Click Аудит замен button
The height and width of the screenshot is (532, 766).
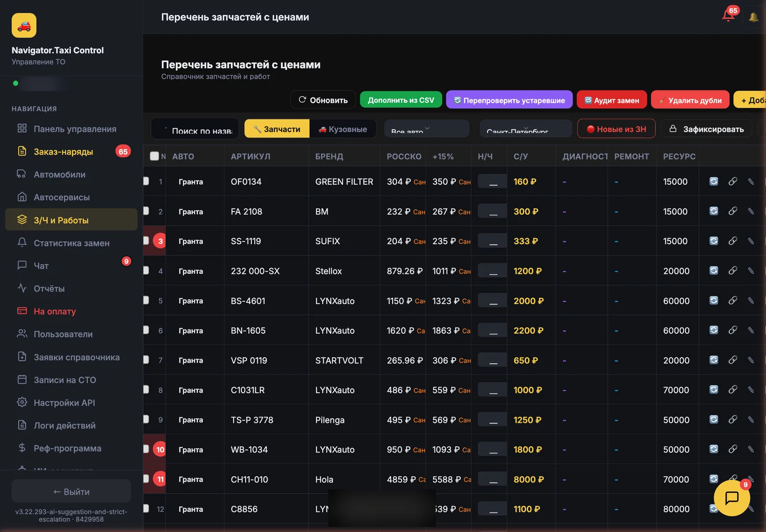612,100
